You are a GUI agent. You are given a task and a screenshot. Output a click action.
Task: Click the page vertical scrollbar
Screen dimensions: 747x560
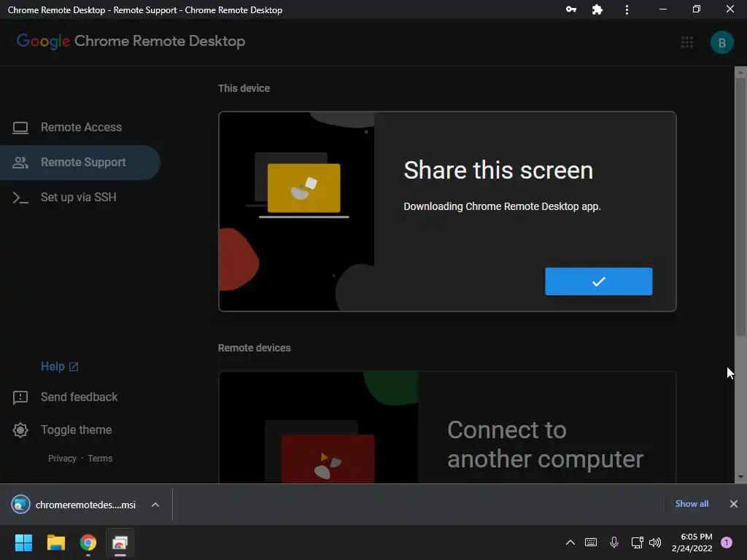click(x=740, y=207)
